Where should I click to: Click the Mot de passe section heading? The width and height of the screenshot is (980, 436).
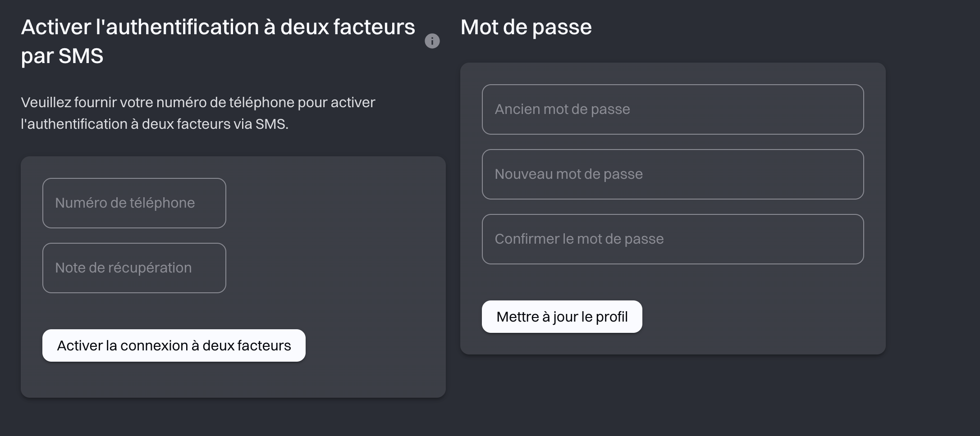[526, 27]
